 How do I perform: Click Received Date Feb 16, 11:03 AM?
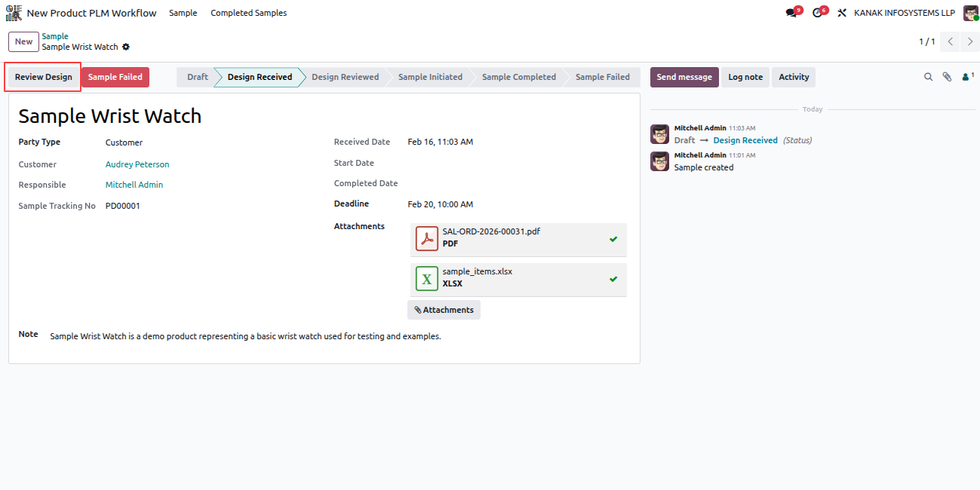[x=441, y=142]
